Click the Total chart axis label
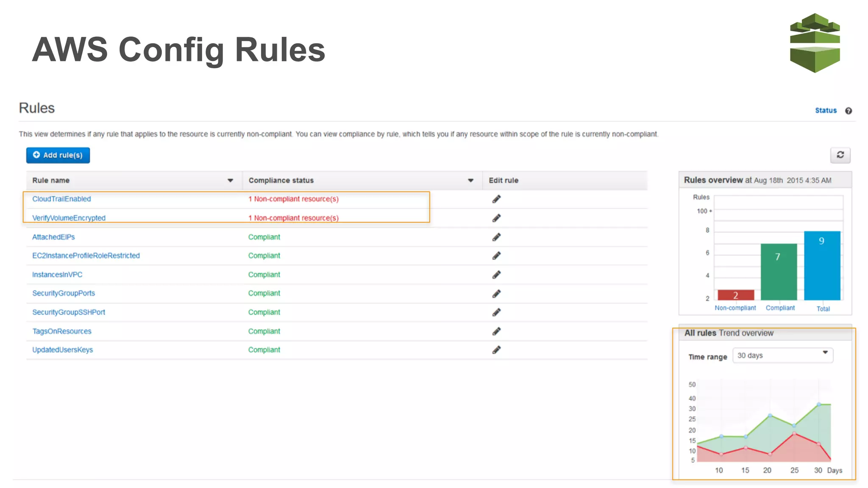The height and width of the screenshot is (488, 868). click(x=823, y=309)
